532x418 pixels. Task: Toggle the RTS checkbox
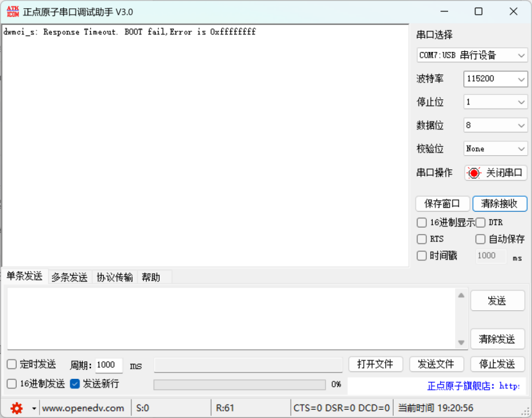[422, 239]
